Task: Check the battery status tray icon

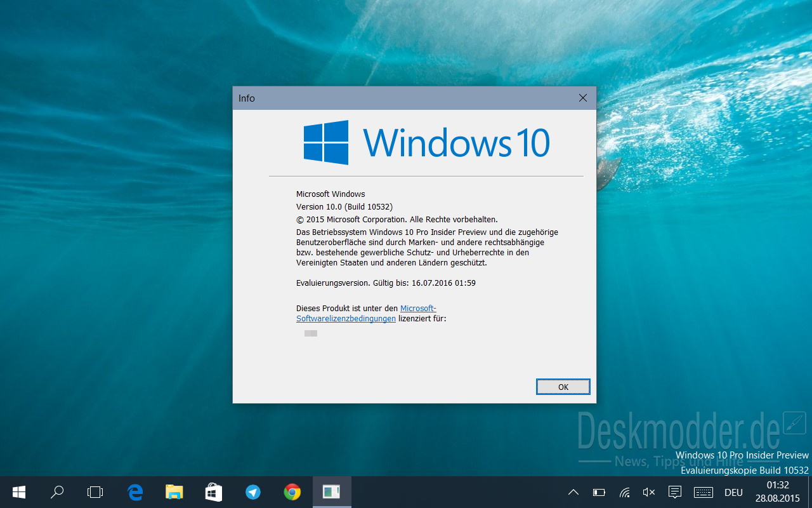Action: point(599,492)
